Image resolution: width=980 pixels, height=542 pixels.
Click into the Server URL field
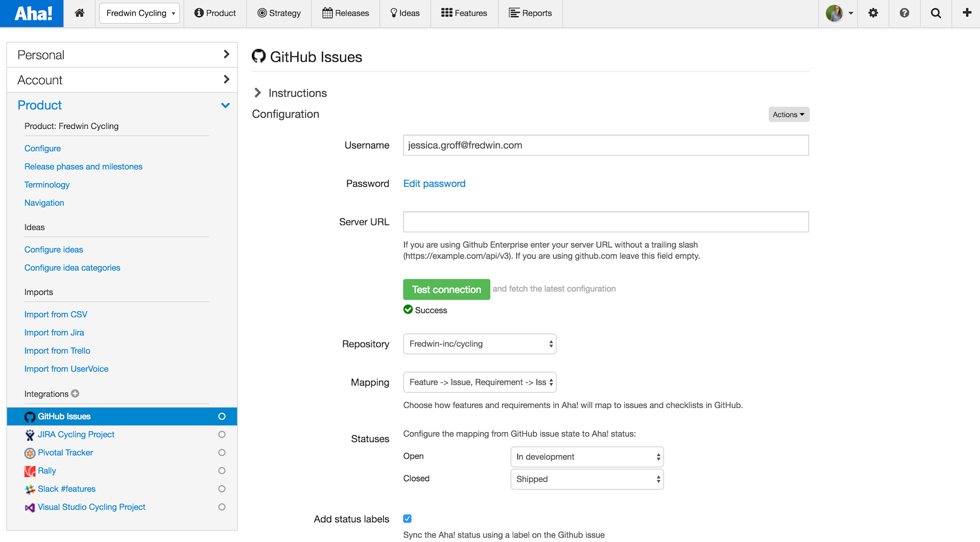(606, 222)
